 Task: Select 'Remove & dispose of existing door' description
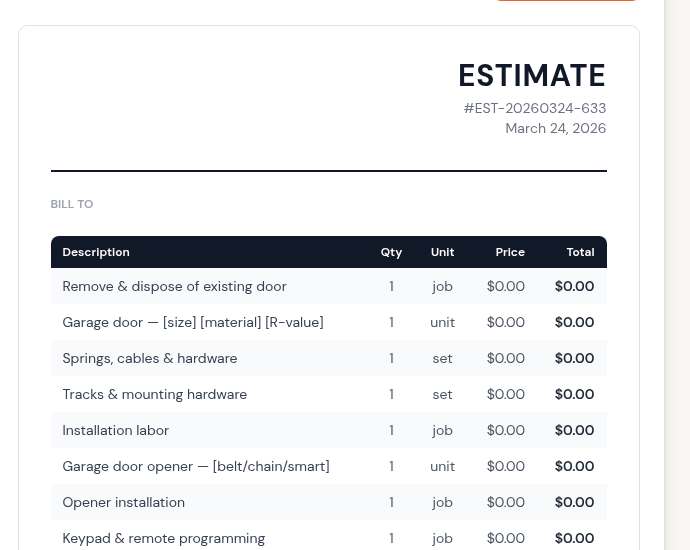[174, 286]
